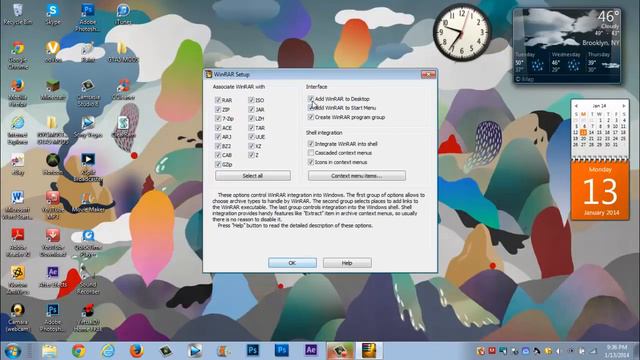Open the Microsoft Word desktop shortcut
Screen dimensions: 640x360
coord(18,205)
